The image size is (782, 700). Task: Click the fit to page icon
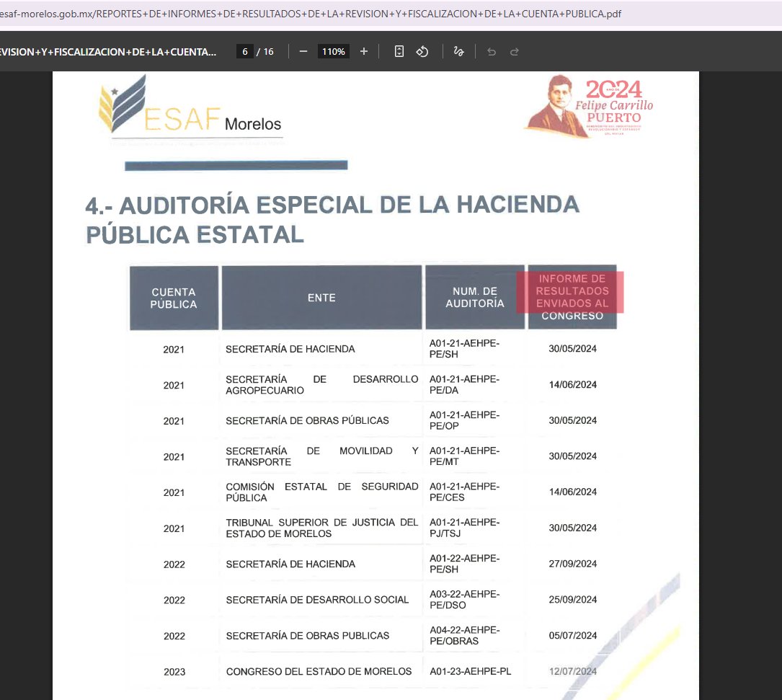pyautogui.click(x=399, y=51)
